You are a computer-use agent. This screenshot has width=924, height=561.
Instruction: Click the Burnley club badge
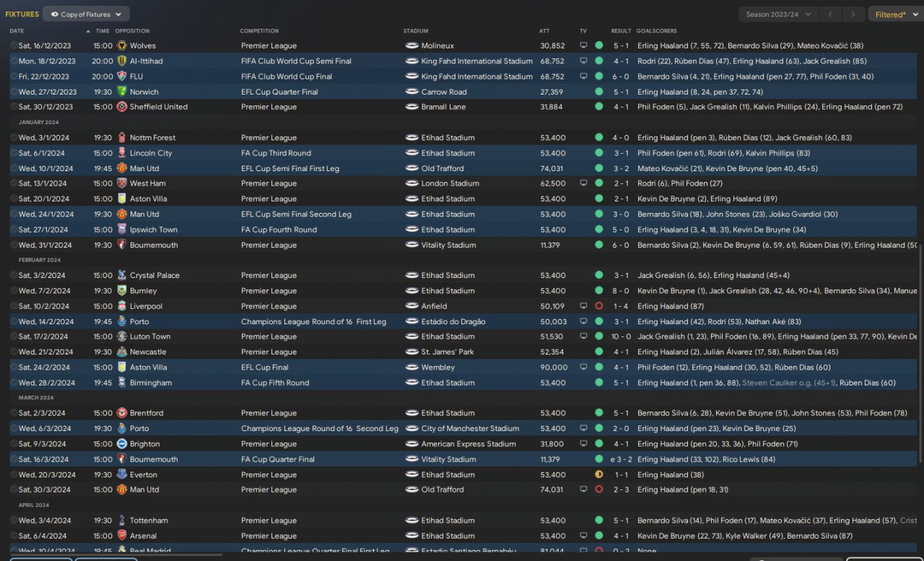click(122, 291)
